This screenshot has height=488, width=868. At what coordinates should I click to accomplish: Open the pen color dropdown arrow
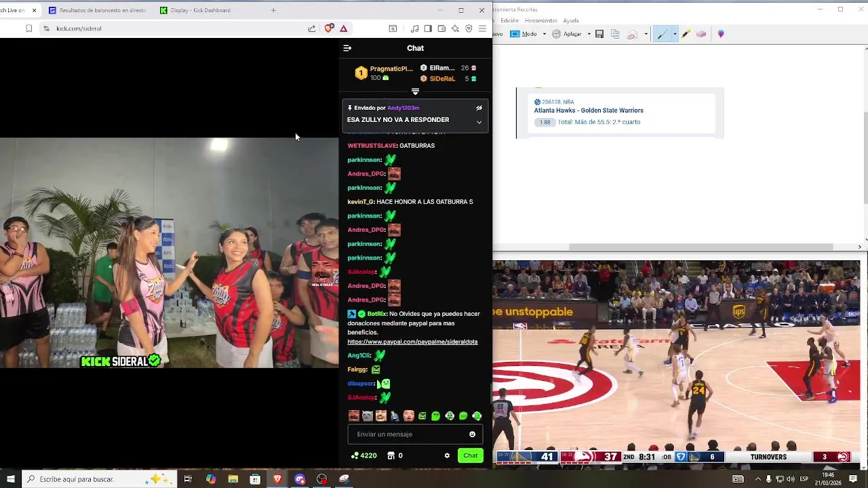675,34
